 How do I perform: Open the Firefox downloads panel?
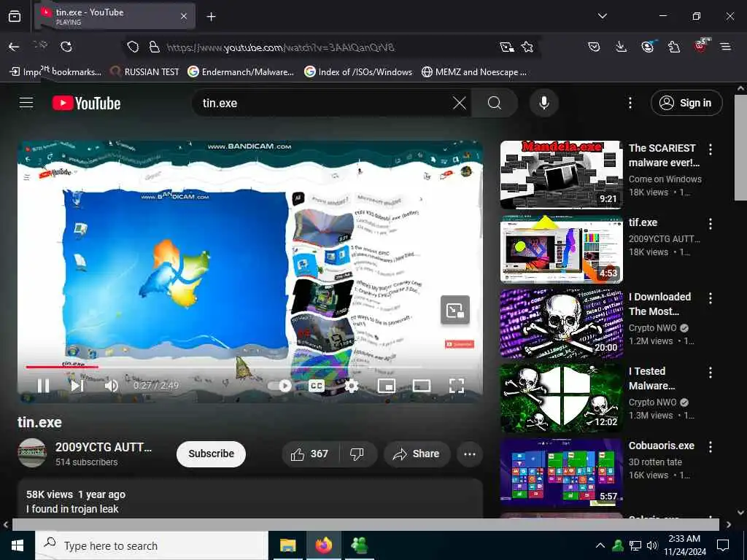621,47
